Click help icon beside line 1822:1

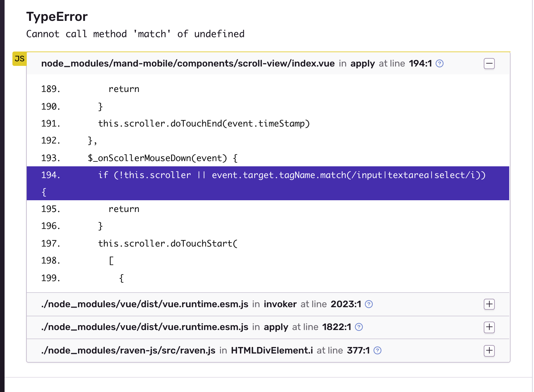click(x=359, y=327)
